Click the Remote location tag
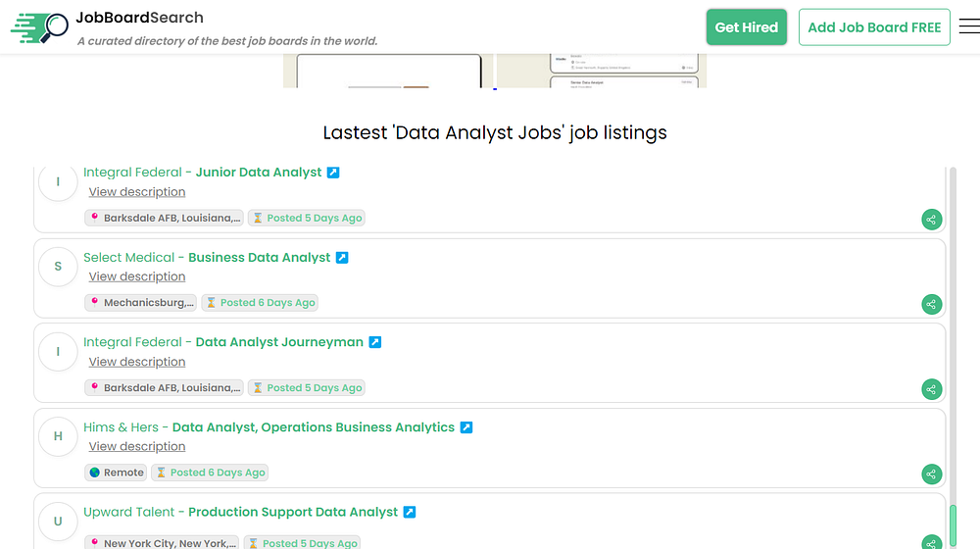This screenshot has height=549, width=980. pos(116,473)
